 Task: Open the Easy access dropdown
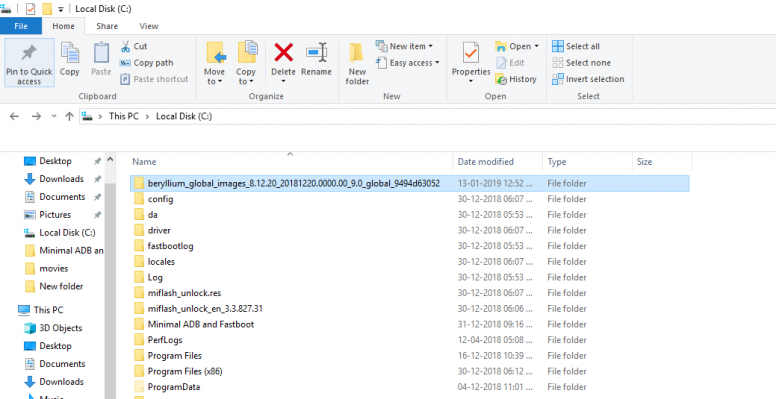point(408,63)
